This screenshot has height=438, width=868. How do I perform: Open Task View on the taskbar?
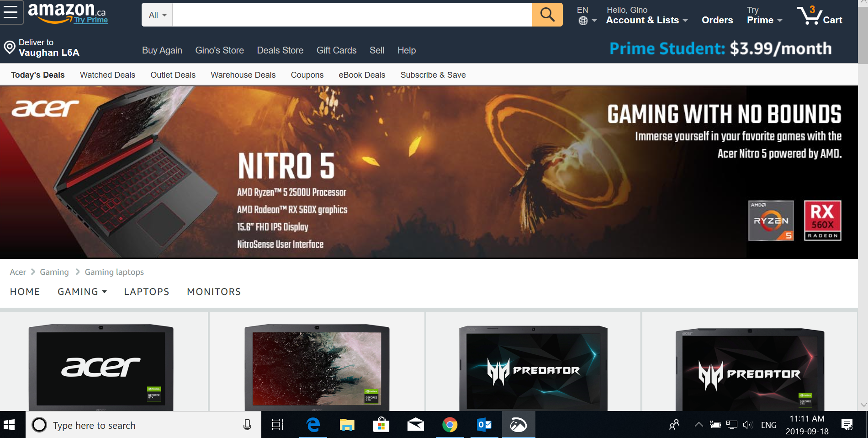[278, 425]
